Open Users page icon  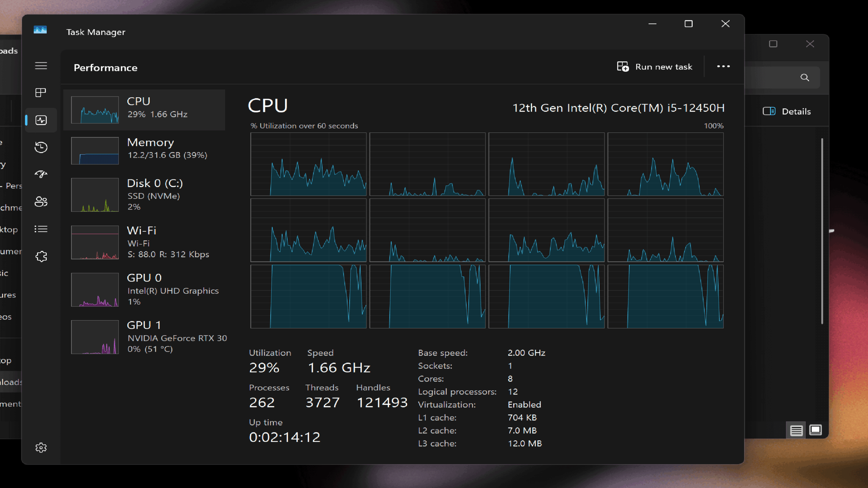coord(41,202)
